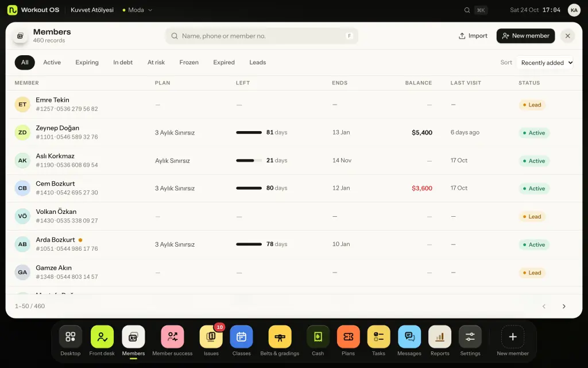Click Cem Bozkurt's 80 days progress bar
This screenshot has width=588, height=368.
(249, 188)
